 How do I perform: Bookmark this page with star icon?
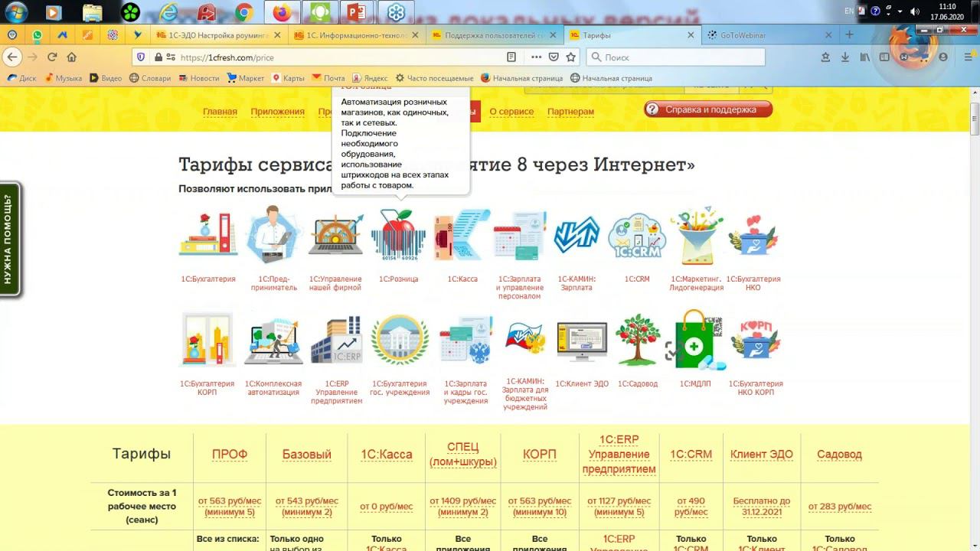point(570,57)
